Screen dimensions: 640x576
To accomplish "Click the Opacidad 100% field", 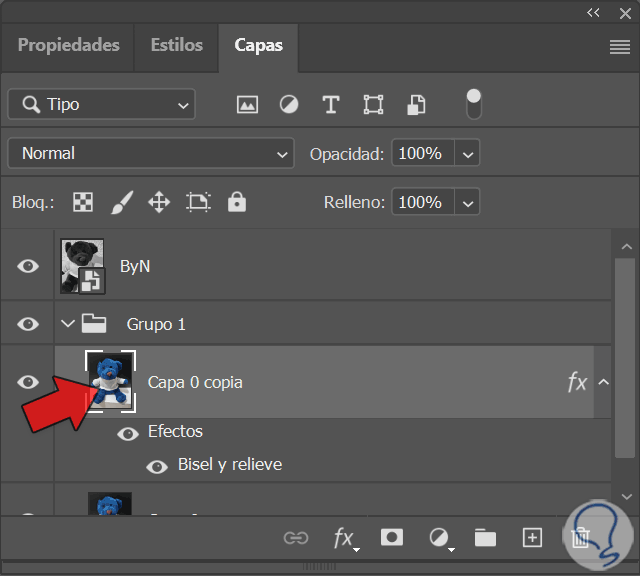I will click(x=423, y=153).
